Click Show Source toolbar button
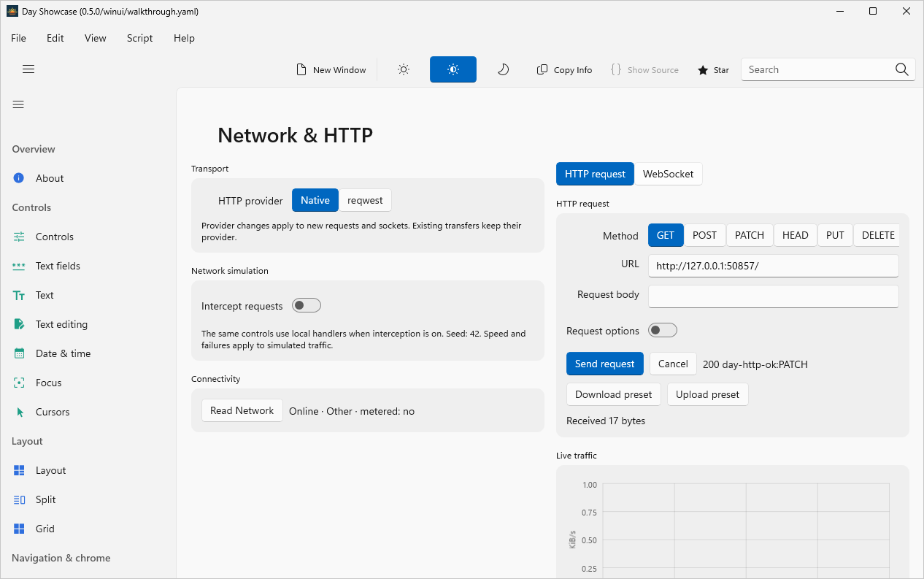The image size is (924, 579). 645,69
